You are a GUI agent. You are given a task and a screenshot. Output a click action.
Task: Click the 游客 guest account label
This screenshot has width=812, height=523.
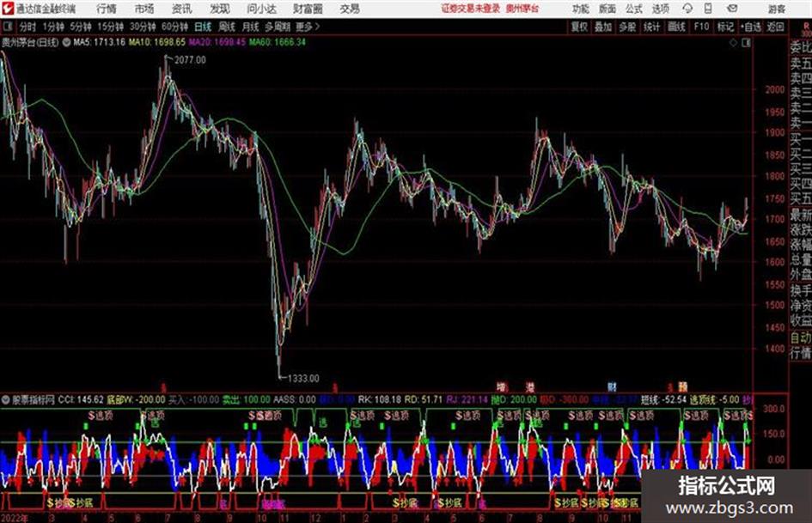point(776,9)
